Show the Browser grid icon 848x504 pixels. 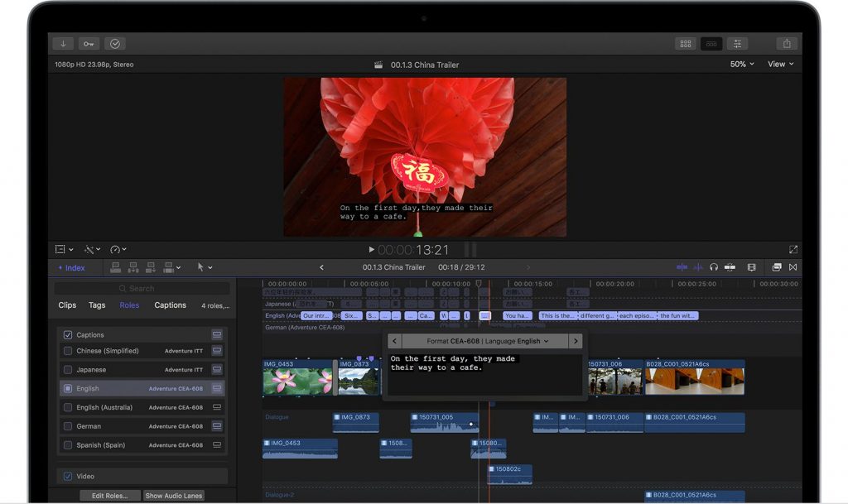685,44
